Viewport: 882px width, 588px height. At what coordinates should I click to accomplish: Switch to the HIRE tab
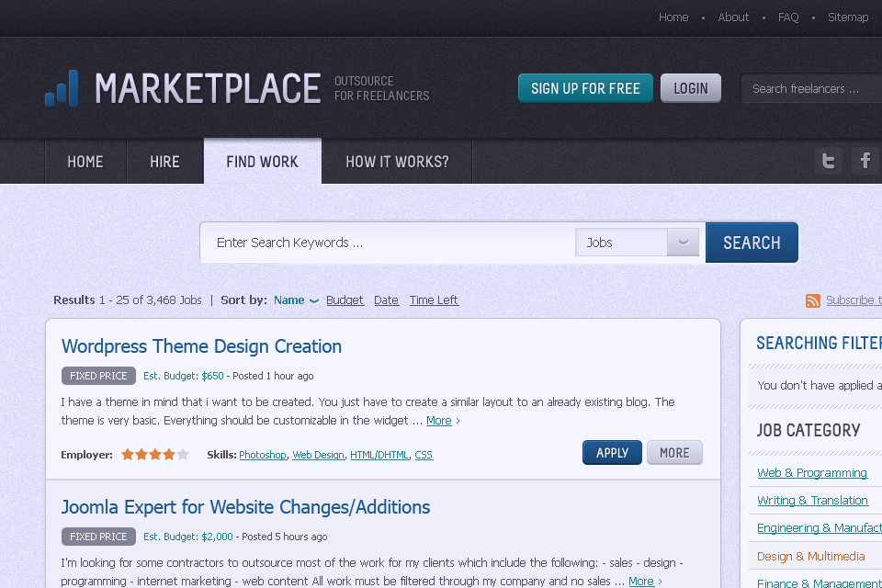point(164,161)
